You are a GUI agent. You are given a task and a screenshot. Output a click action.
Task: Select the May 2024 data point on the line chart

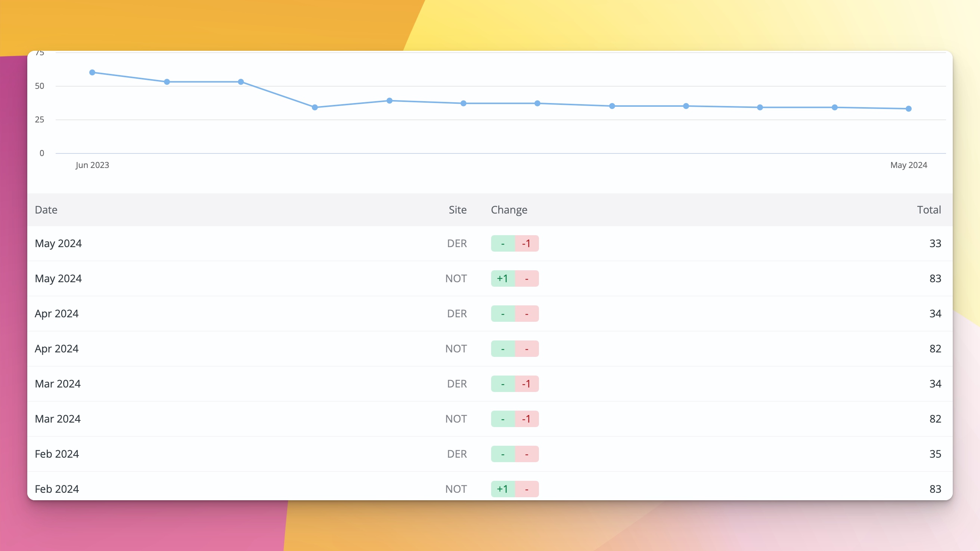[x=908, y=109]
